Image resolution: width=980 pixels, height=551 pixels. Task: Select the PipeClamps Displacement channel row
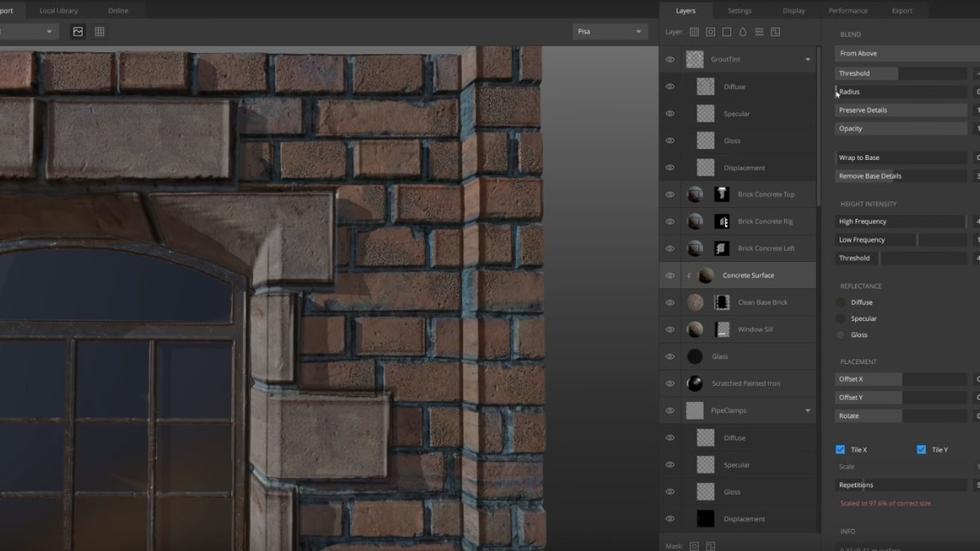pyautogui.click(x=737, y=518)
